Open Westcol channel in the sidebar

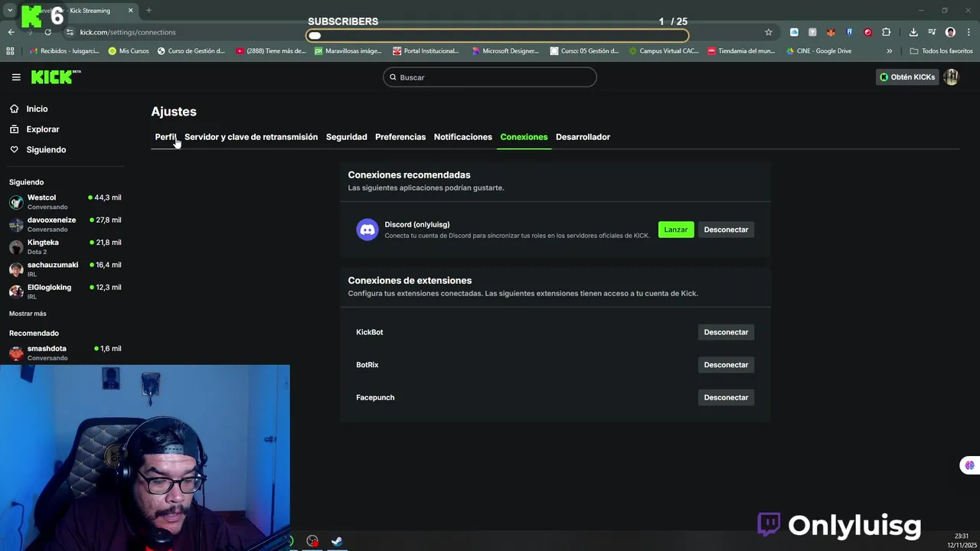65,202
